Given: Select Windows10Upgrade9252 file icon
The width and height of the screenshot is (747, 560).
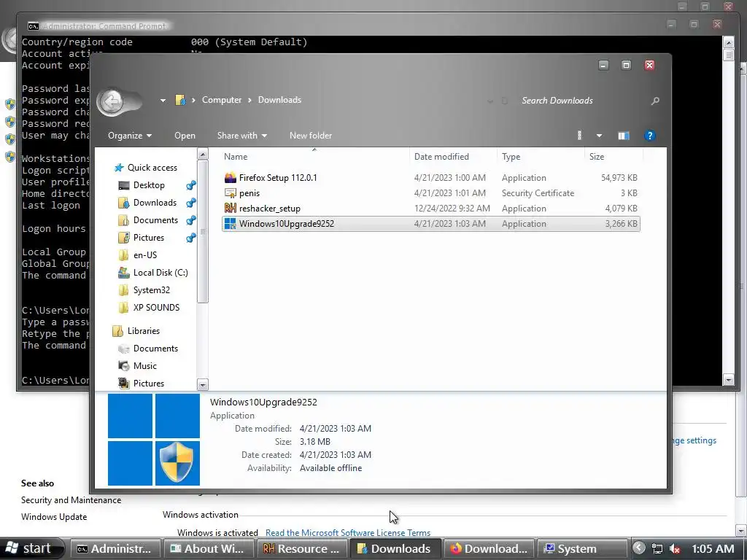Looking at the screenshot, I should (230, 223).
